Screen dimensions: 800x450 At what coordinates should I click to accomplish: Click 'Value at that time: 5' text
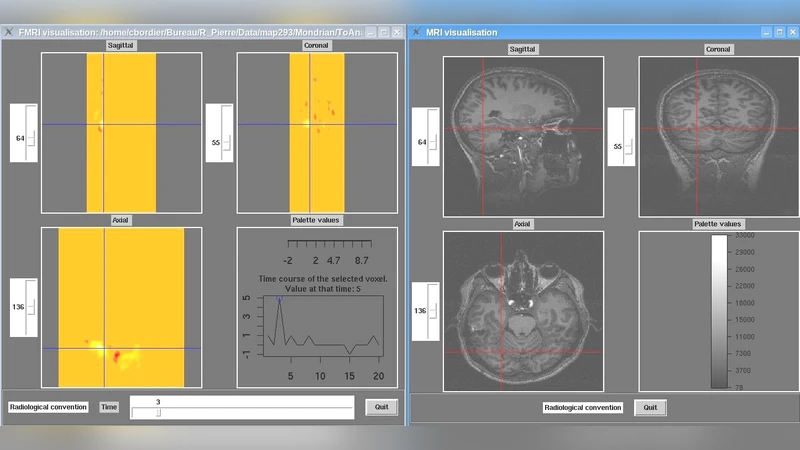point(323,289)
